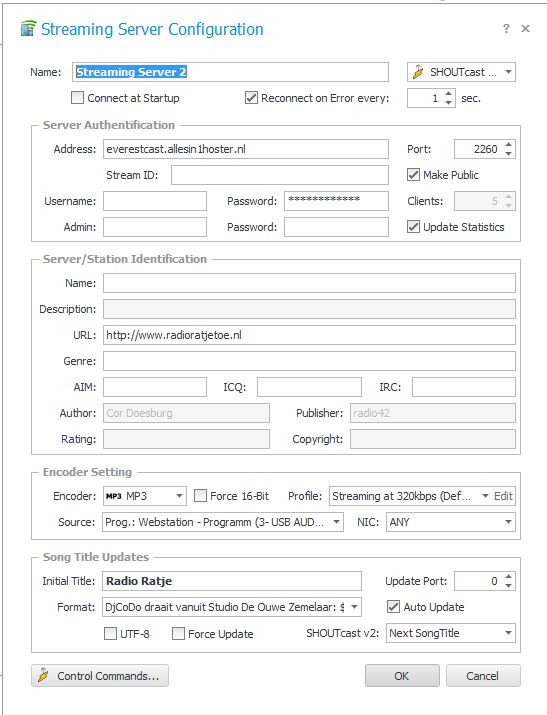Expand the Source device dropdown
This screenshot has width=547, height=715.
click(222, 522)
